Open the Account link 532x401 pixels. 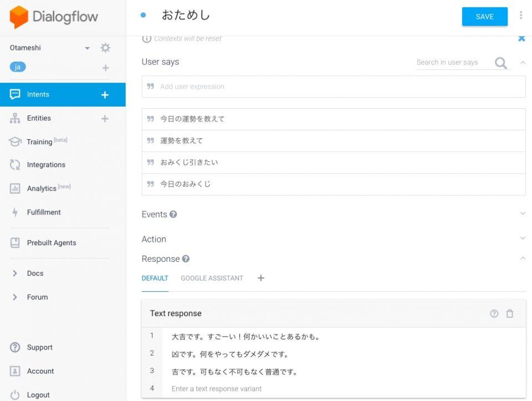40,371
